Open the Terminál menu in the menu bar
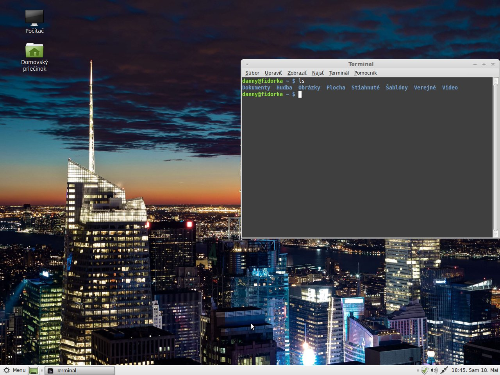This screenshot has height=375, width=500. (x=339, y=73)
